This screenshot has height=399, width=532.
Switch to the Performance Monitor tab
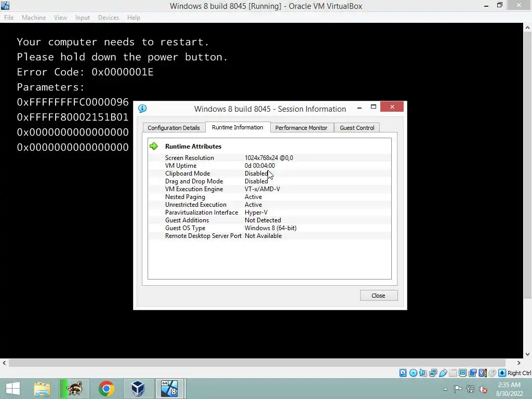coord(301,128)
